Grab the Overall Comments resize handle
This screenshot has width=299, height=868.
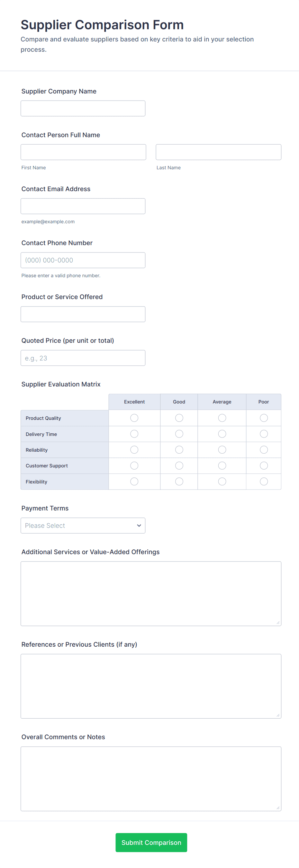(x=278, y=808)
